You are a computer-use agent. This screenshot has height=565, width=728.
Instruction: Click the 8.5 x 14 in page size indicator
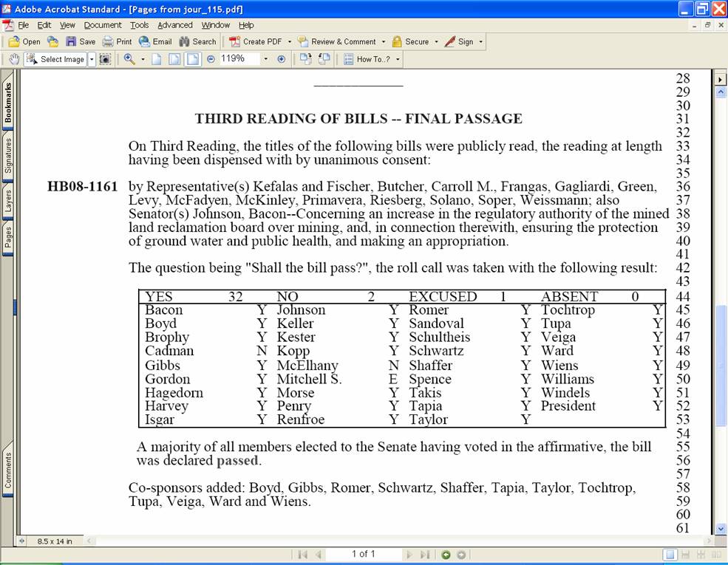(x=55, y=541)
